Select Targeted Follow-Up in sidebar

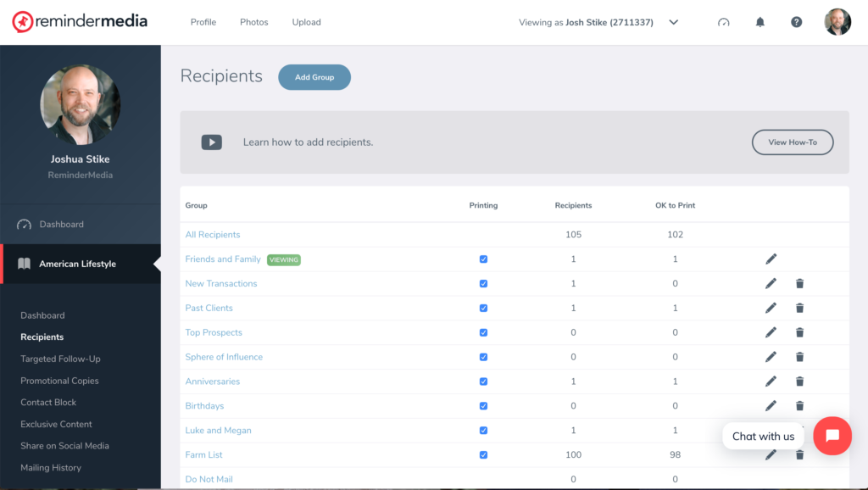pyautogui.click(x=60, y=359)
